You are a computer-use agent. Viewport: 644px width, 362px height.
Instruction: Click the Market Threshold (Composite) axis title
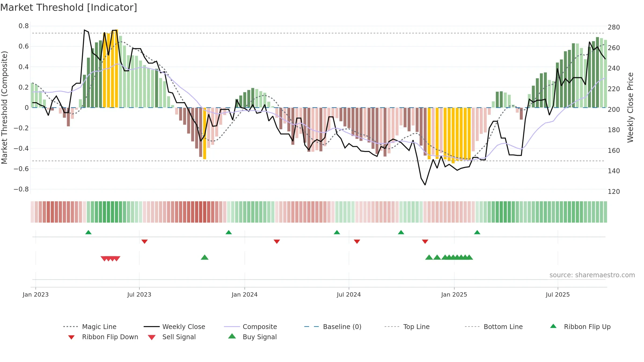pyautogui.click(x=4, y=108)
